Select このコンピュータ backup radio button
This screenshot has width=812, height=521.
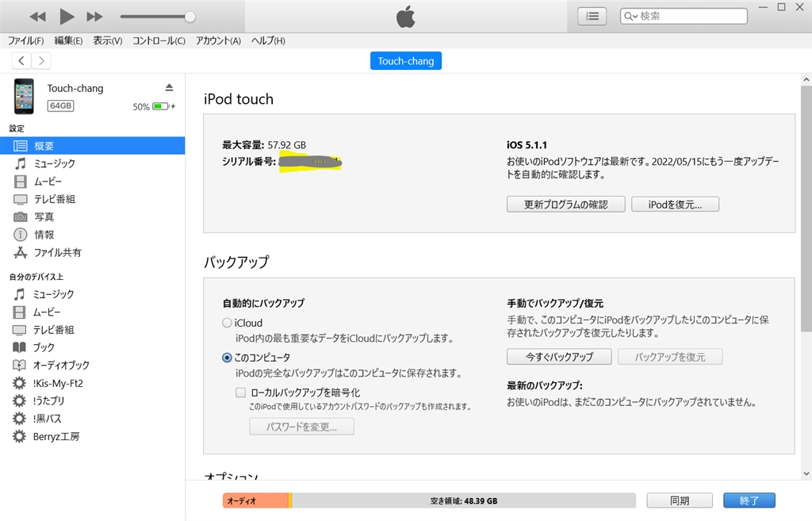227,358
